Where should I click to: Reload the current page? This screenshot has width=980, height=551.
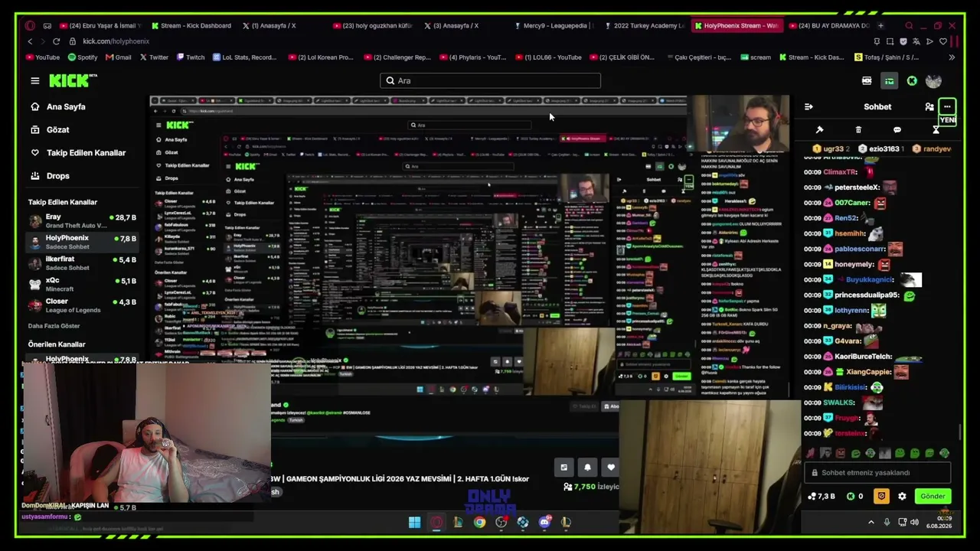(56, 41)
